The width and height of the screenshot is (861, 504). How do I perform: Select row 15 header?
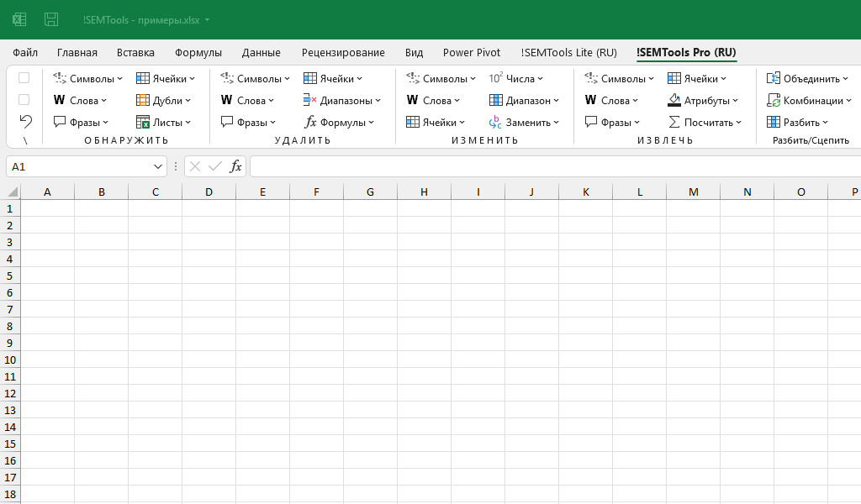pyautogui.click(x=10, y=444)
